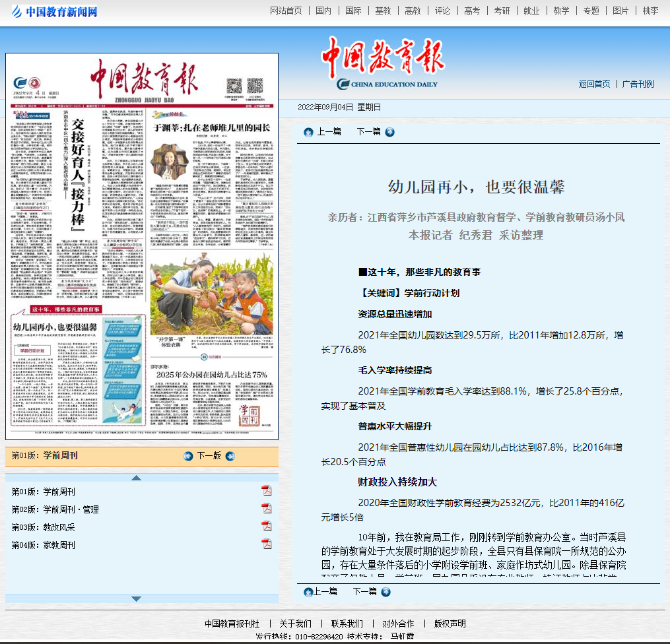Click the up-arrow icon before 下一版

click(x=188, y=457)
